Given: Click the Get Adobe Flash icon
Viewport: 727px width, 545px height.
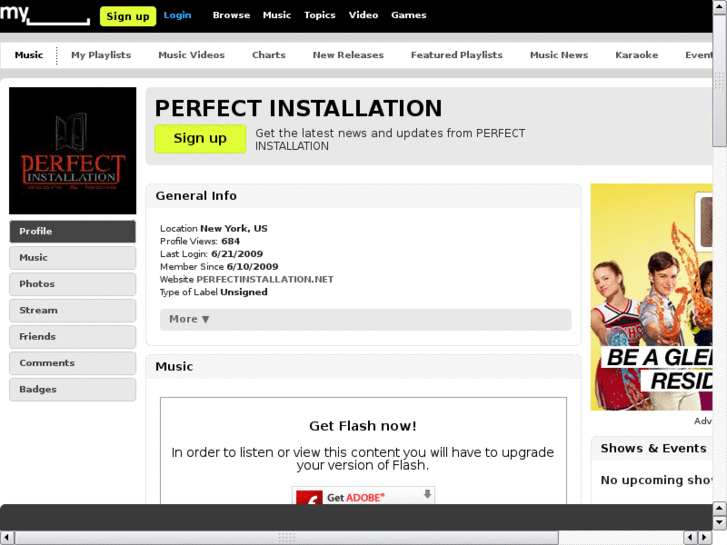Looking at the screenshot, I should pyautogui.click(x=363, y=496).
